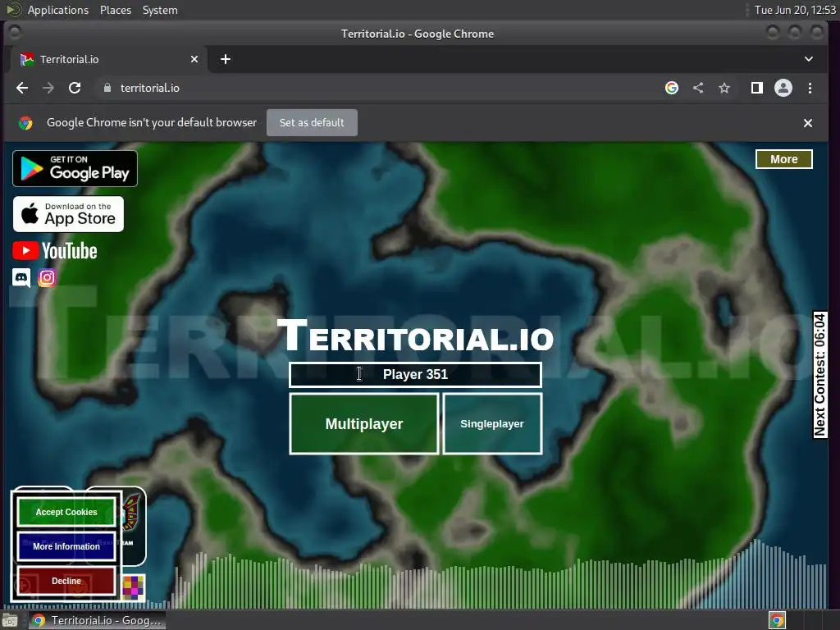This screenshot has width=840, height=630.
Task: Dismiss the default browser notification bar
Action: [x=808, y=123]
